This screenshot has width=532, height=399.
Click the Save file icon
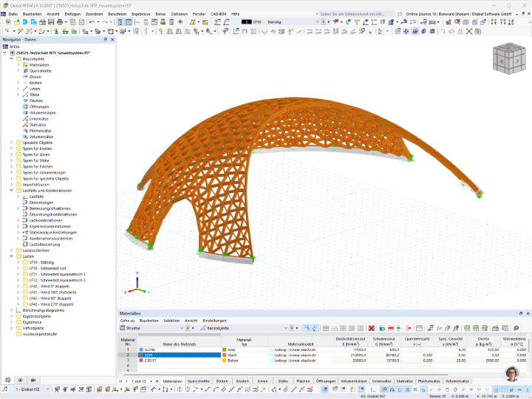[x=51, y=22]
